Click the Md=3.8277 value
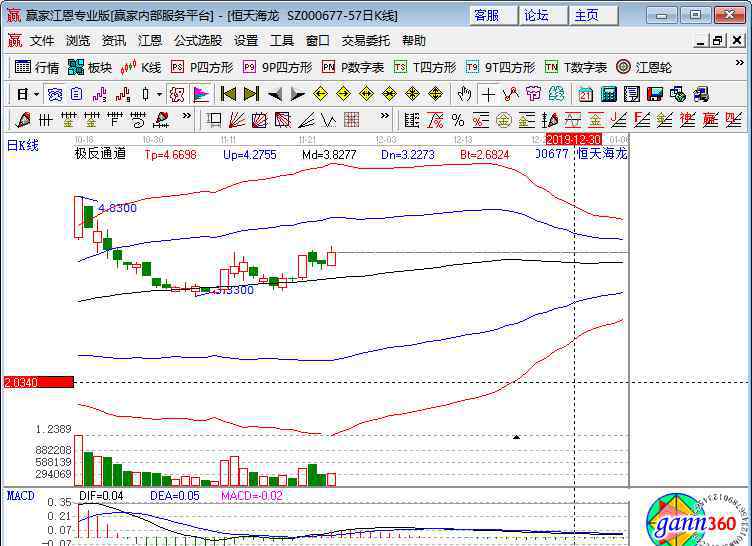The height and width of the screenshot is (546, 752). coord(329,154)
